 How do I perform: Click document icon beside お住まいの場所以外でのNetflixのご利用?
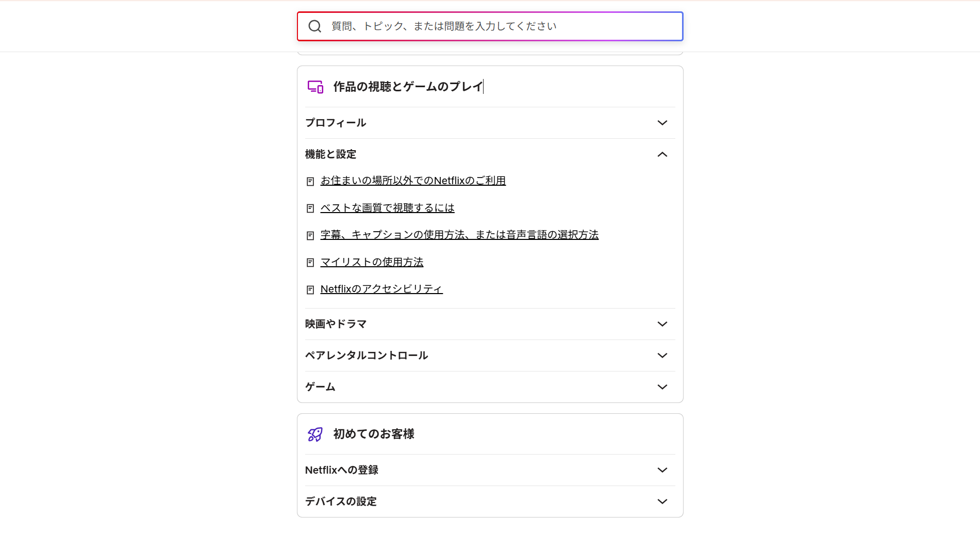point(310,182)
